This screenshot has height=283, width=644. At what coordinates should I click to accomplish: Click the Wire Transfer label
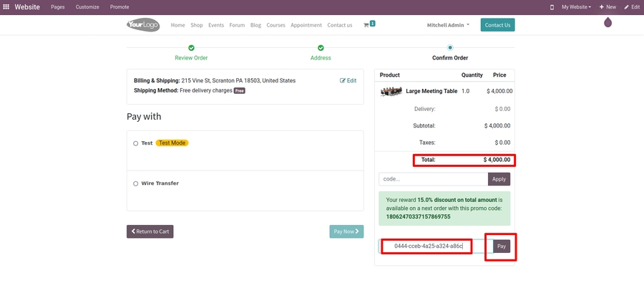coord(160,183)
